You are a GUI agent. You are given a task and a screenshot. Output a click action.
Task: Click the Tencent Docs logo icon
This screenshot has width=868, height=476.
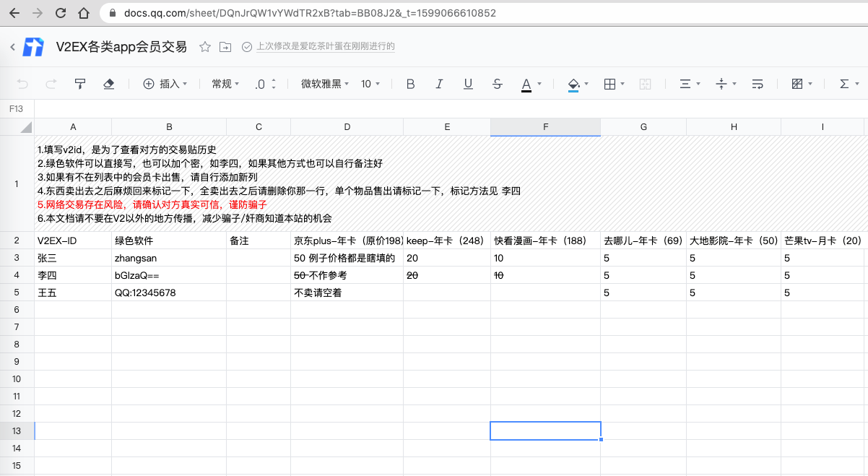[33, 47]
